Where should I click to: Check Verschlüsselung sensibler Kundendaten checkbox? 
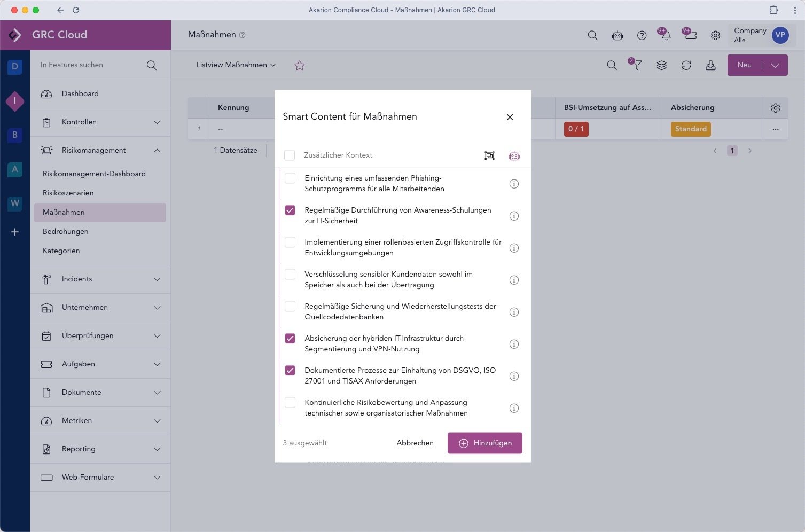(x=290, y=274)
